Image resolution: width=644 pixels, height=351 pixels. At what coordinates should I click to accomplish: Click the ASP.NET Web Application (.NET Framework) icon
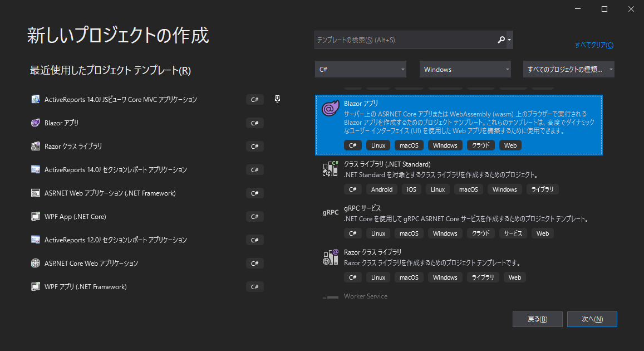click(36, 193)
